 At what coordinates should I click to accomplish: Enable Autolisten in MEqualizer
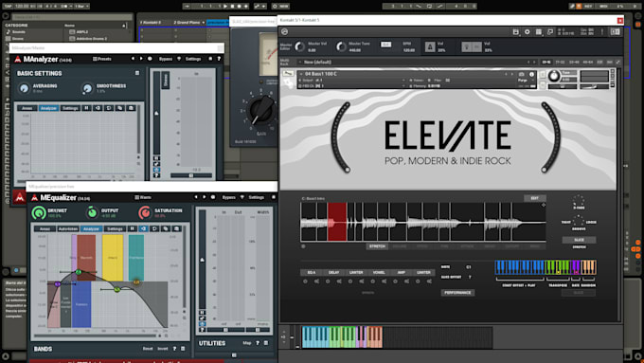tap(68, 228)
